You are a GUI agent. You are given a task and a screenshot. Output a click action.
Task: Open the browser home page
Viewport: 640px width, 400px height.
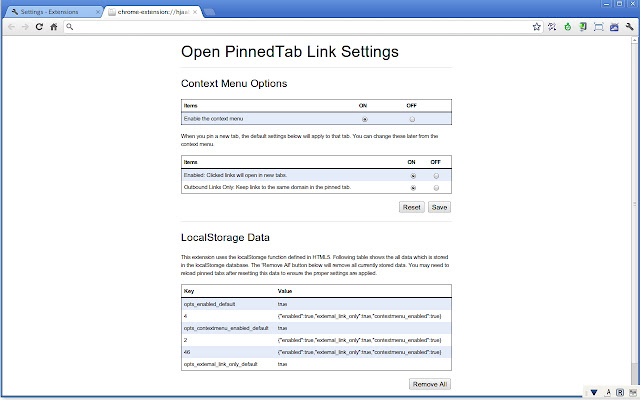pos(53,27)
